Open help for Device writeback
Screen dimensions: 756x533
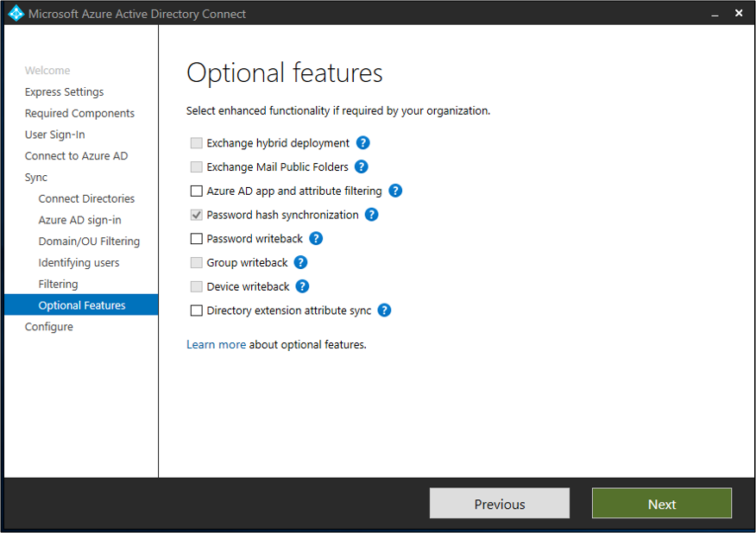point(301,286)
